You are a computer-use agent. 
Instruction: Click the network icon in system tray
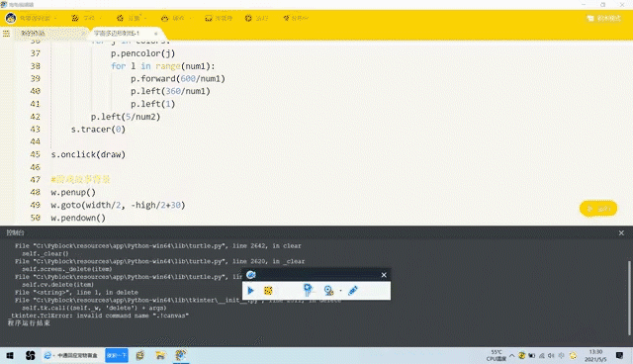(542, 355)
